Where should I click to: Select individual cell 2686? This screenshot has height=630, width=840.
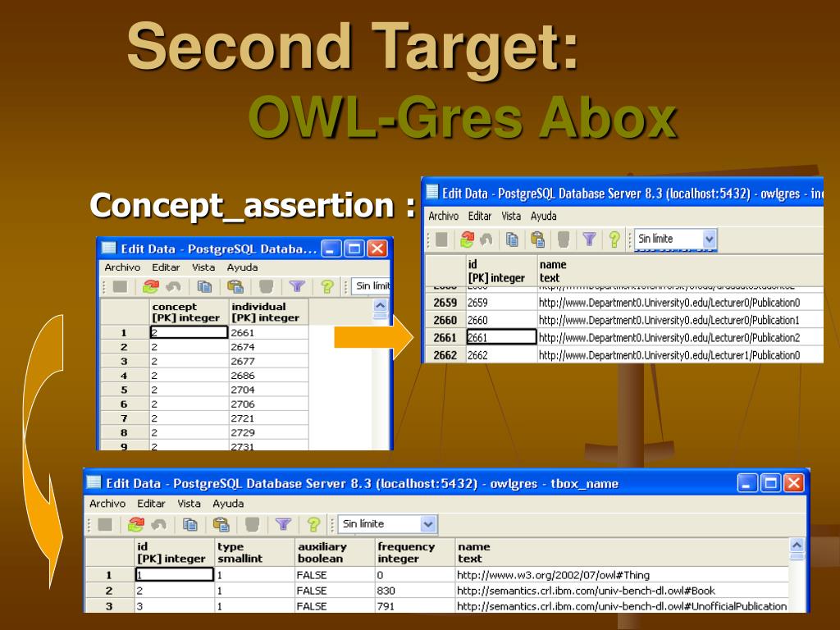[x=268, y=376]
